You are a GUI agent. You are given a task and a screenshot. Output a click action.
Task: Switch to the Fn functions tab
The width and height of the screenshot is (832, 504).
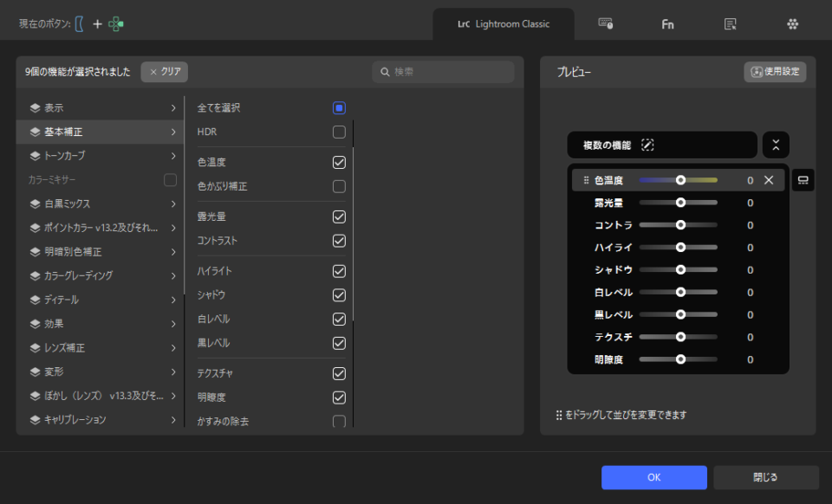click(667, 24)
